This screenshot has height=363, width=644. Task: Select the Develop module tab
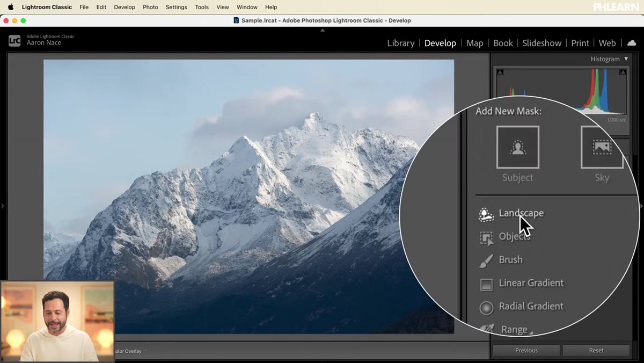tap(440, 43)
